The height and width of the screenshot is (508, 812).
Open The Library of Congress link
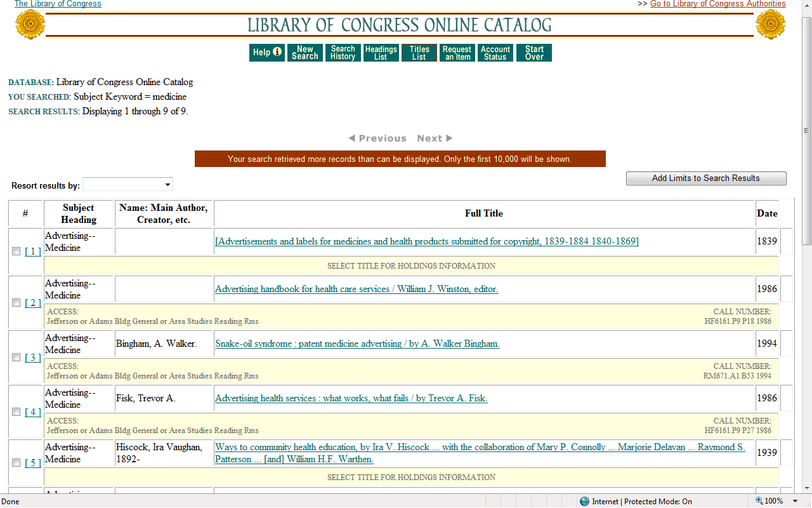tap(58, 4)
